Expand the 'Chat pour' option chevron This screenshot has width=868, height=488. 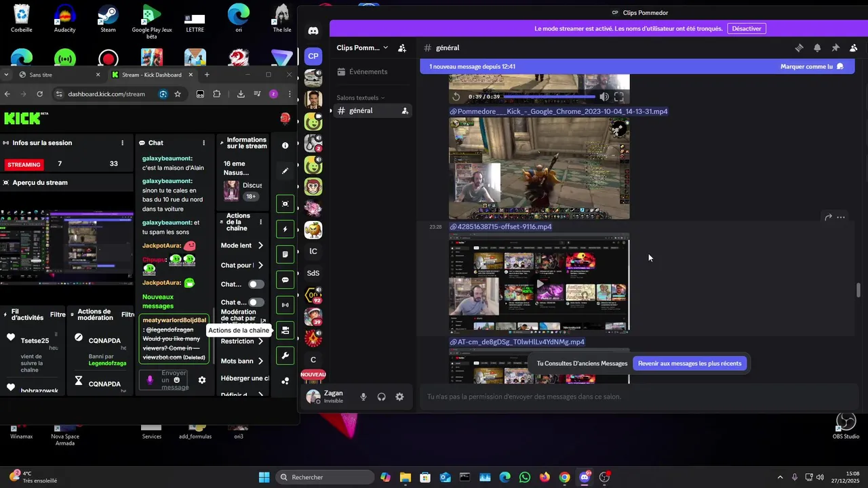tap(260, 265)
